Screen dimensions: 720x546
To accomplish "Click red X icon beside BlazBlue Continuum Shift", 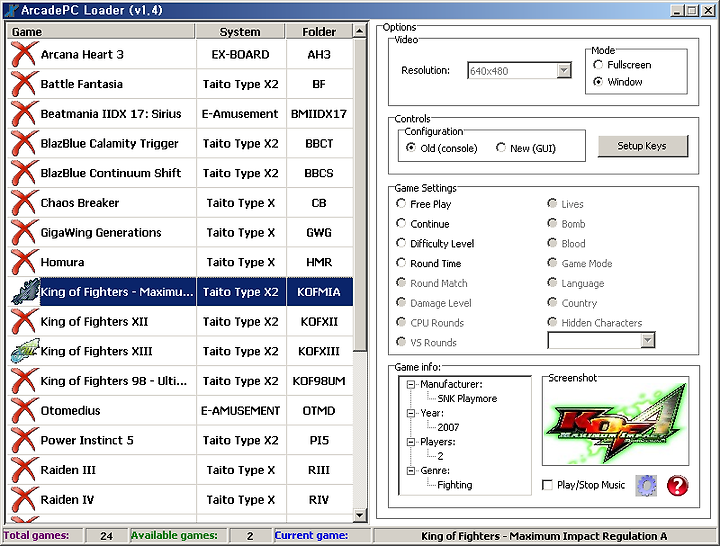I will click(24, 173).
